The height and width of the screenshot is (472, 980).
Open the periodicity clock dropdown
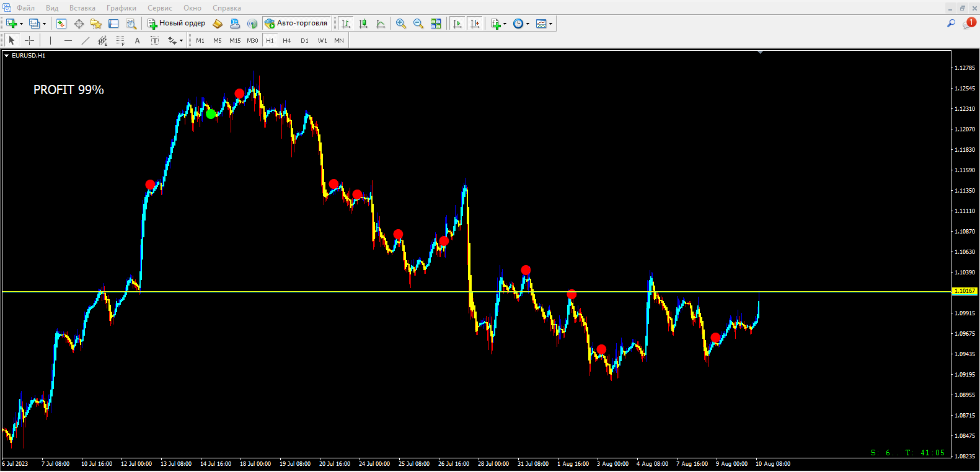click(x=528, y=24)
